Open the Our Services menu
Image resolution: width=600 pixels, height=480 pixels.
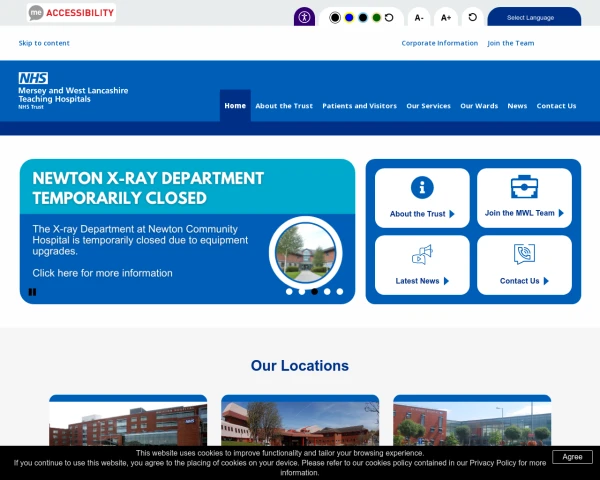coord(429,106)
